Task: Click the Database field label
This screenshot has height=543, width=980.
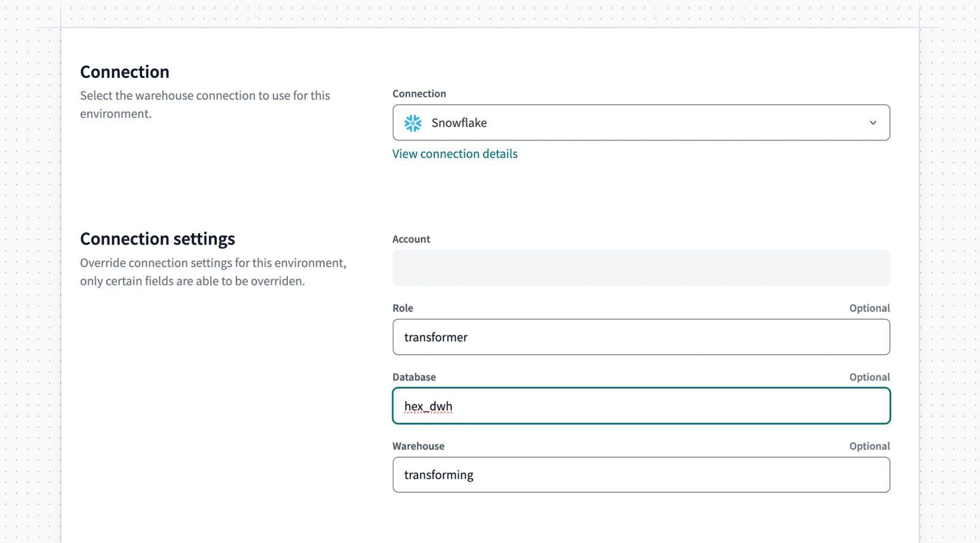Action: pos(414,377)
